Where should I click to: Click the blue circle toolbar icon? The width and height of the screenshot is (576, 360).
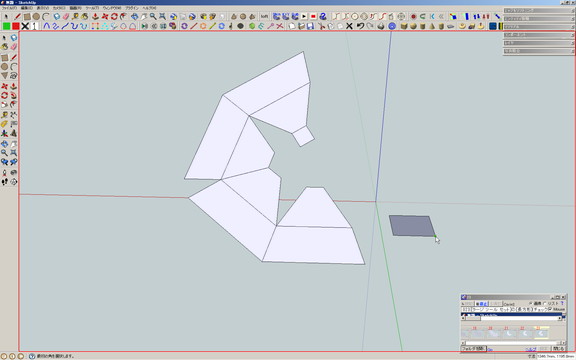tap(392, 26)
